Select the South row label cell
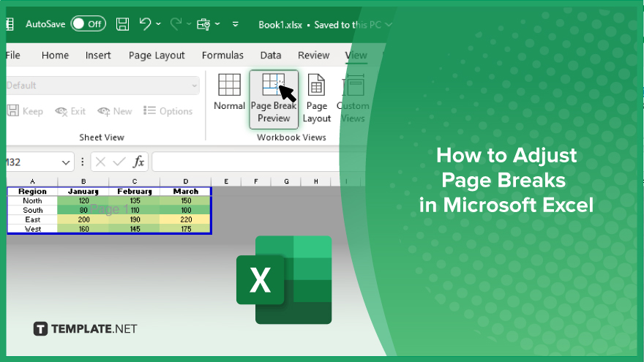This screenshot has width=644, height=362. [32, 210]
